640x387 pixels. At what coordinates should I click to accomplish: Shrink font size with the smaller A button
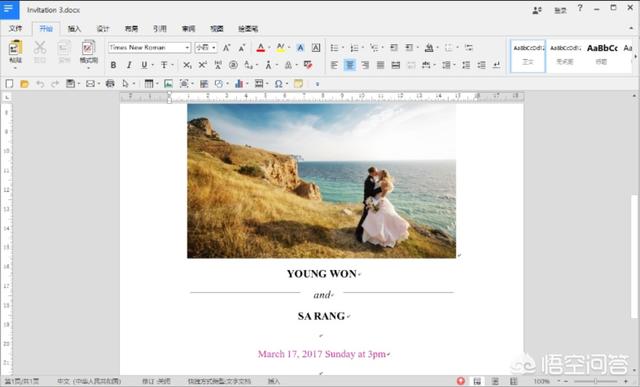[x=242, y=48]
